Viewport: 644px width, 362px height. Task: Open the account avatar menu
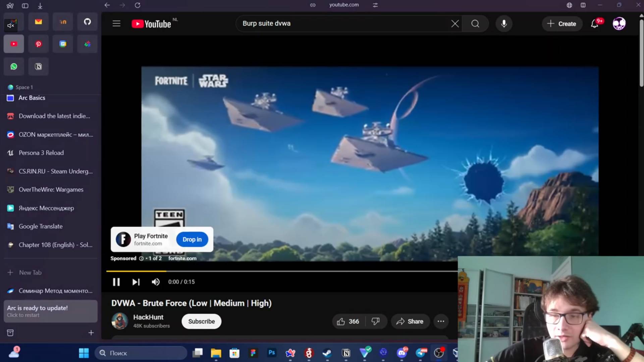click(x=619, y=23)
